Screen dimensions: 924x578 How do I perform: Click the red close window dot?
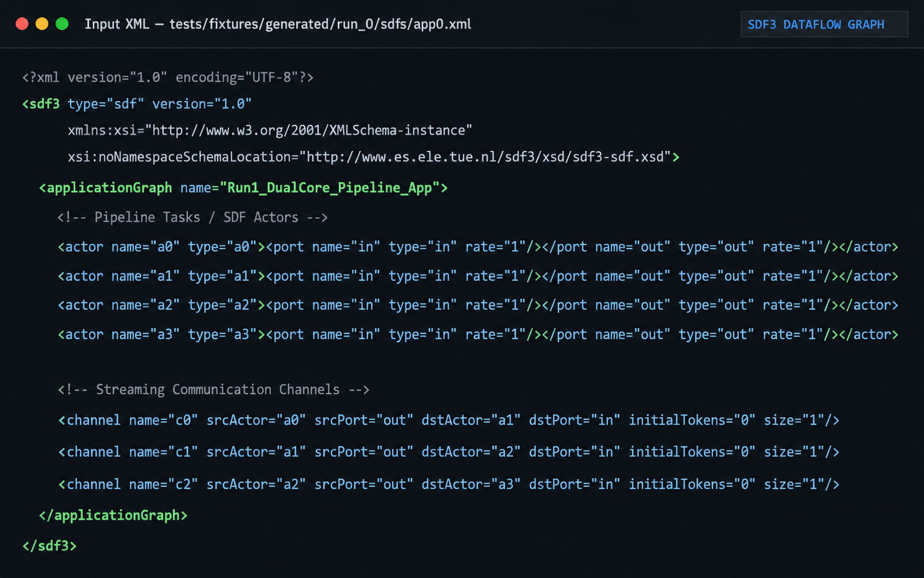click(x=22, y=24)
